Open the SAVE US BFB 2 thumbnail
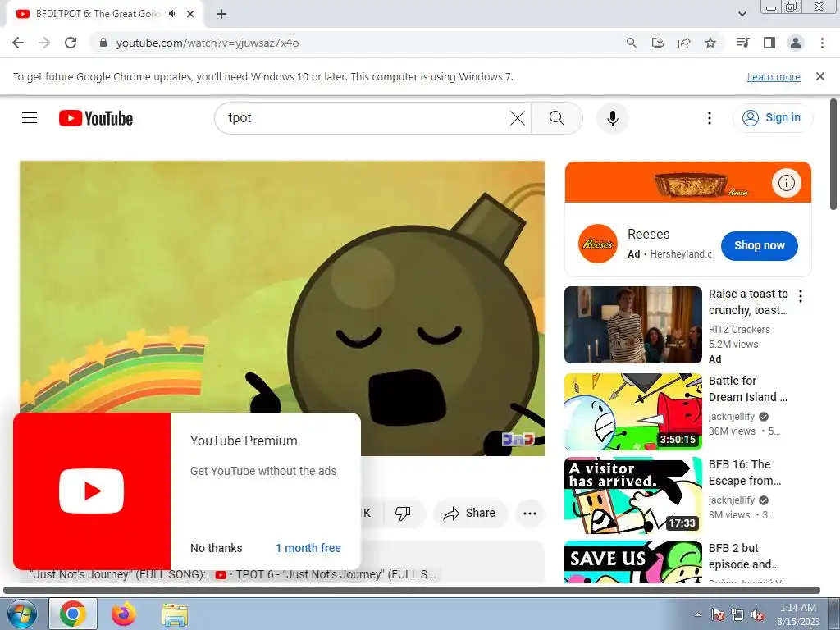840x630 pixels. [x=633, y=561]
